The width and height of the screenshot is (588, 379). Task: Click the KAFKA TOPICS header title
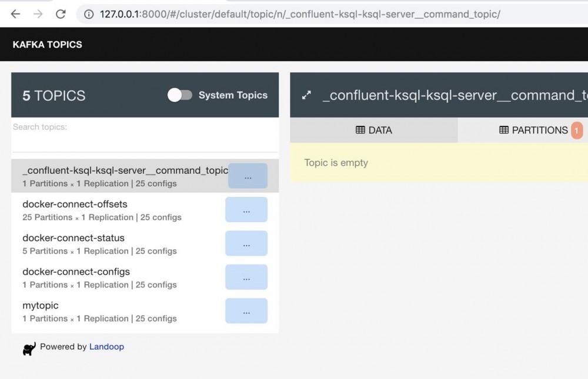pos(48,45)
